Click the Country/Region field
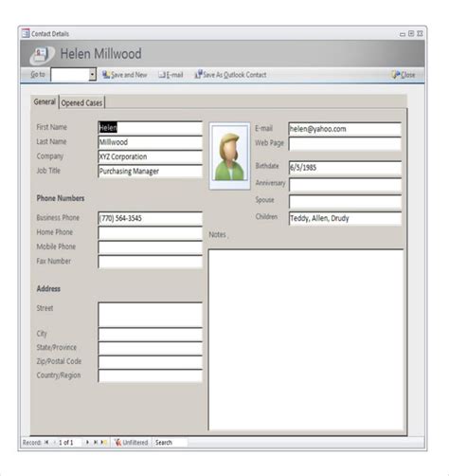449x476 pixels. point(150,376)
